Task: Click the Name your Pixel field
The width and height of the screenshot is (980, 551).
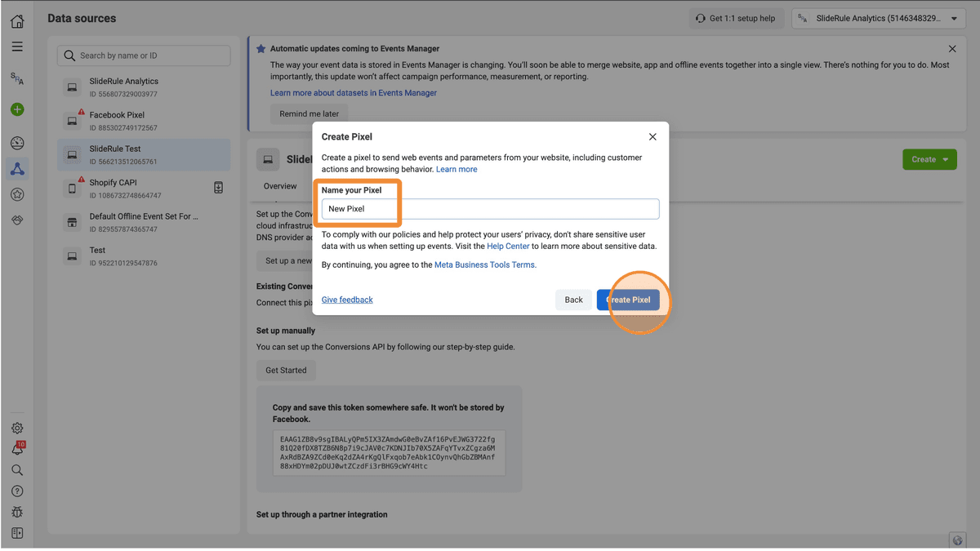Action: coord(490,209)
